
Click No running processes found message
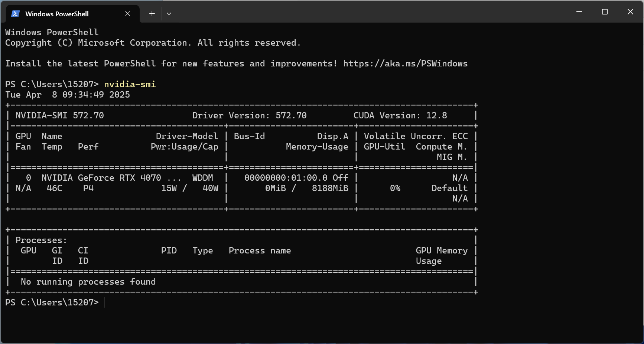[88, 282]
